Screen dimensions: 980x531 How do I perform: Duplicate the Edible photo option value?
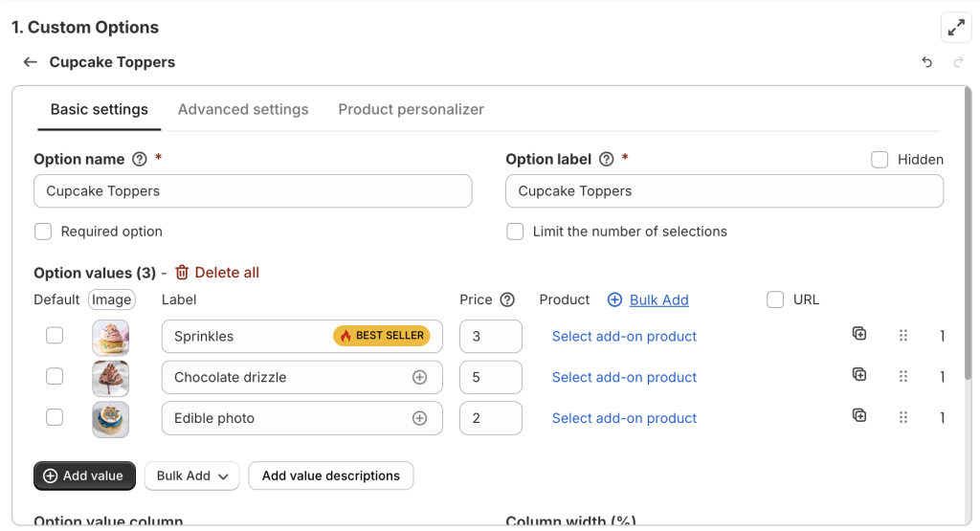(x=859, y=415)
